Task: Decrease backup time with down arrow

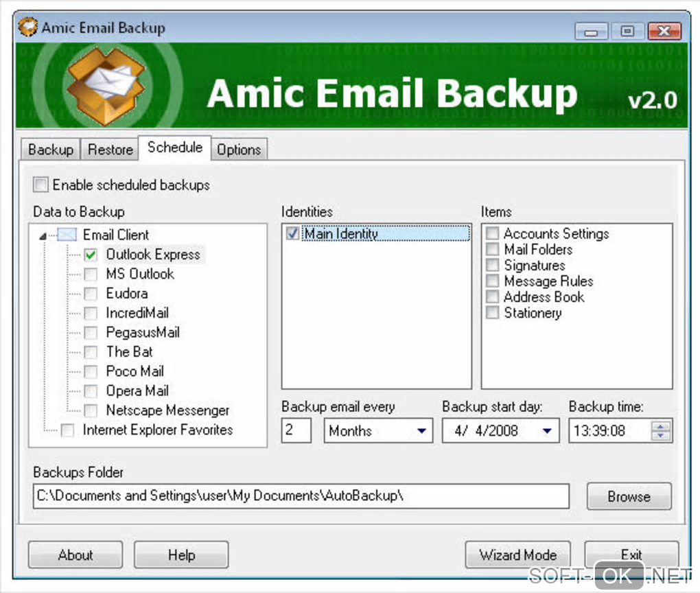Action: pyautogui.click(x=661, y=436)
